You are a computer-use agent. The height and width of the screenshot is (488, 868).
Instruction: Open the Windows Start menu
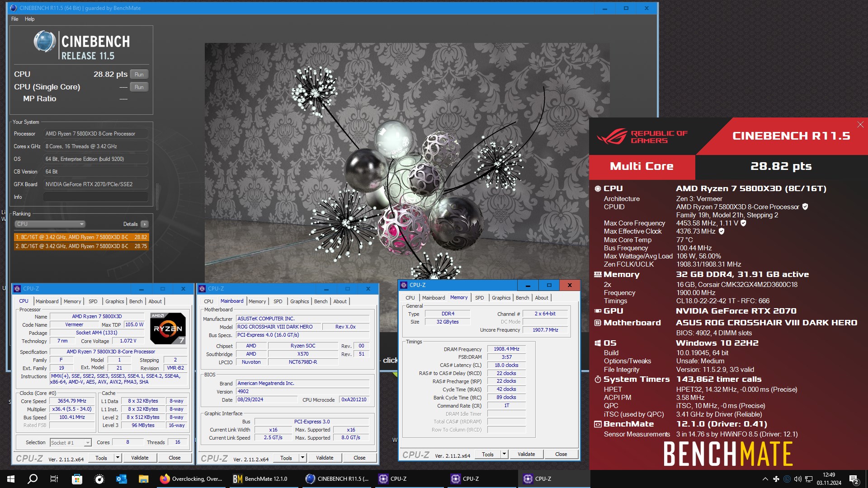click(11, 479)
